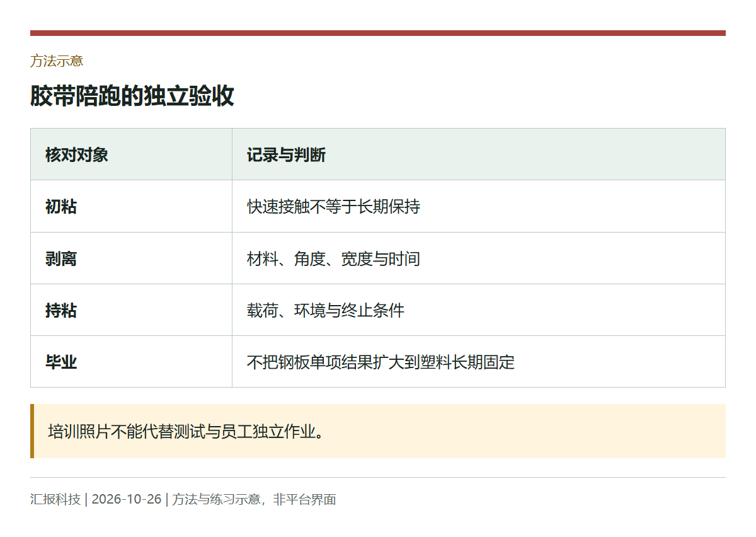Click the label 方法示意
This screenshot has height=537, width=756.
[x=57, y=61]
